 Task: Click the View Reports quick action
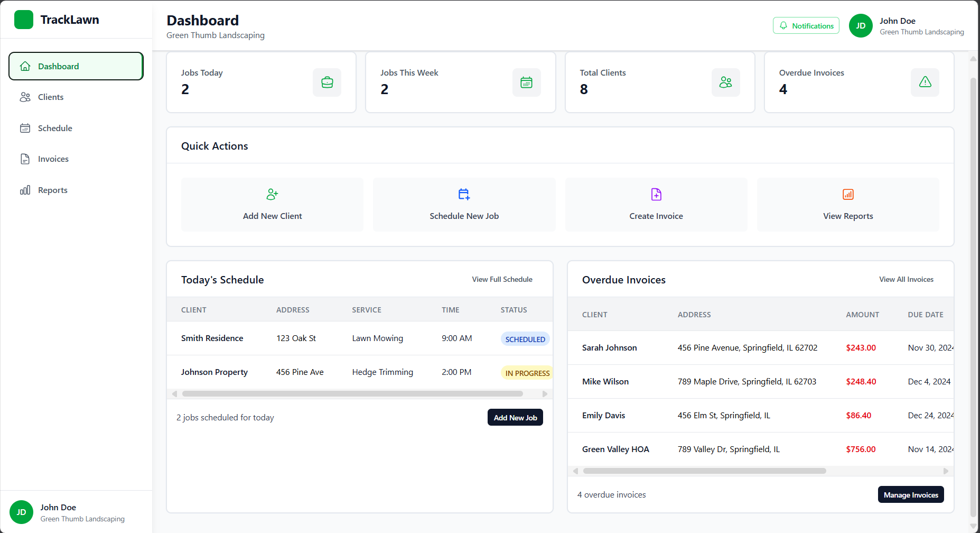848,205
